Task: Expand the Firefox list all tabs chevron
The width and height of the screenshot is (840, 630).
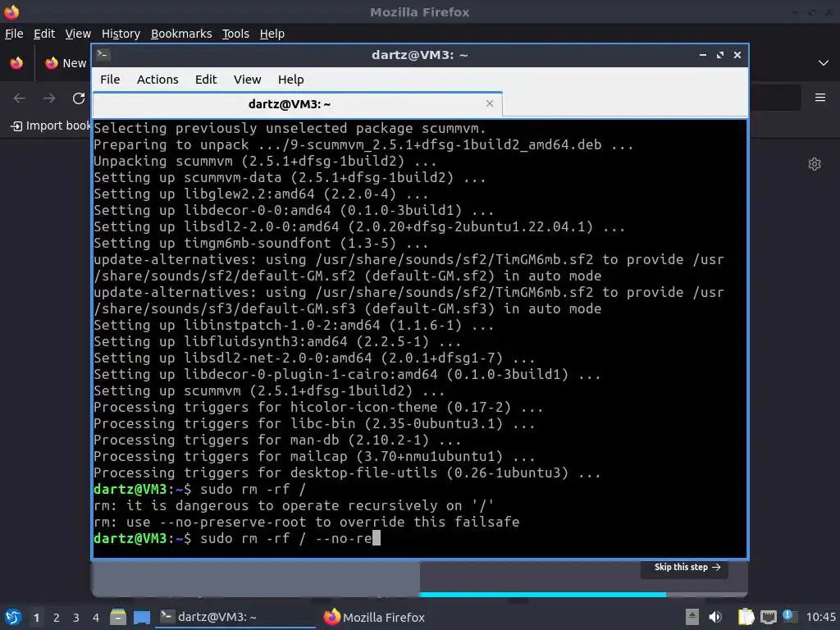Action: (824, 63)
